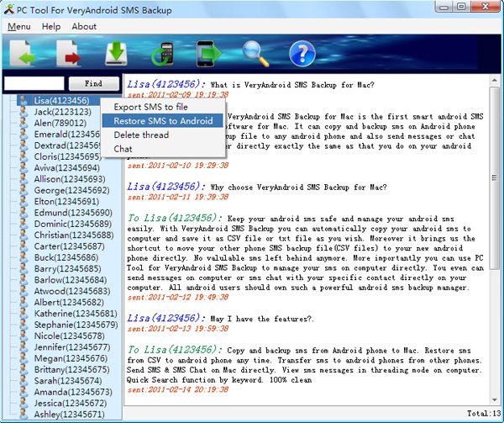The height and width of the screenshot is (423, 504).
Task: Click the refresh phone toolbar icon
Action: tap(163, 54)
